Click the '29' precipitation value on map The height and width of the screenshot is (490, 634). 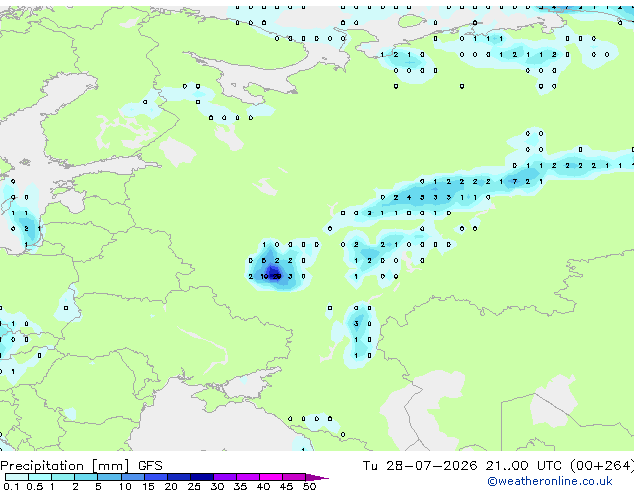coord(277,277)
